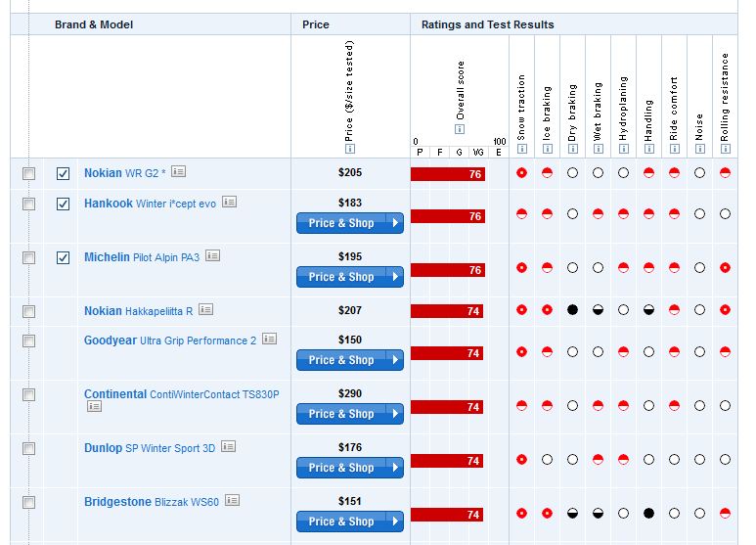Screen dimensions: 756x545
Task: Open the Continental ContiWinterContact TS830P link
Action: click(182, 394)
